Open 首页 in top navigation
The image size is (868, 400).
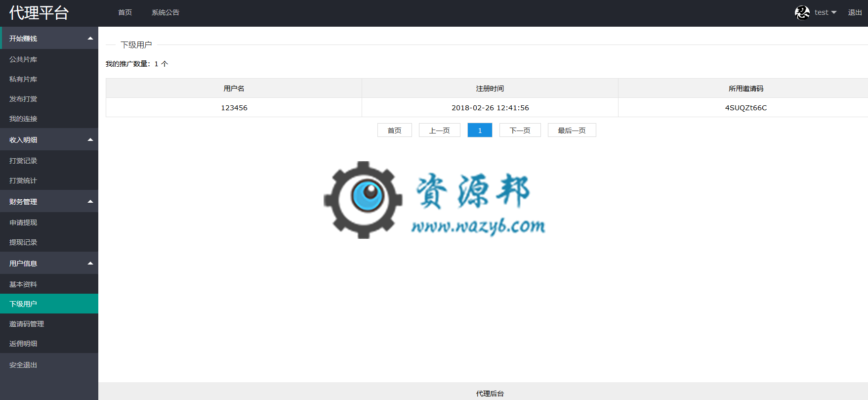pyautogui.click(x=125, y=12)
